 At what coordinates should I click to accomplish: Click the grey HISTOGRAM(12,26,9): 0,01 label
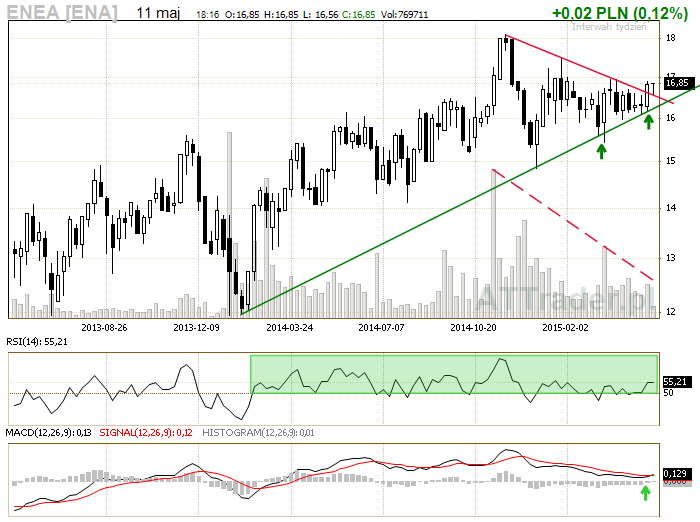coord(258,433)
